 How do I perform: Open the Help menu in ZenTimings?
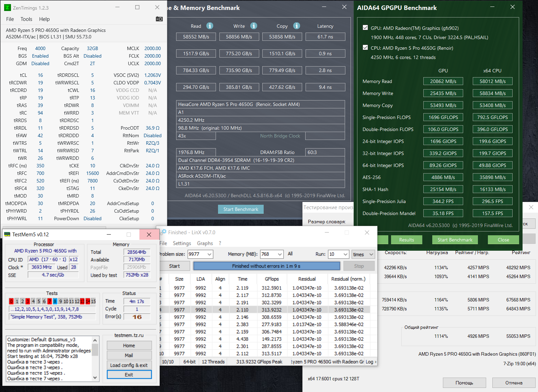pyautogui.click(x=44, y=19)
